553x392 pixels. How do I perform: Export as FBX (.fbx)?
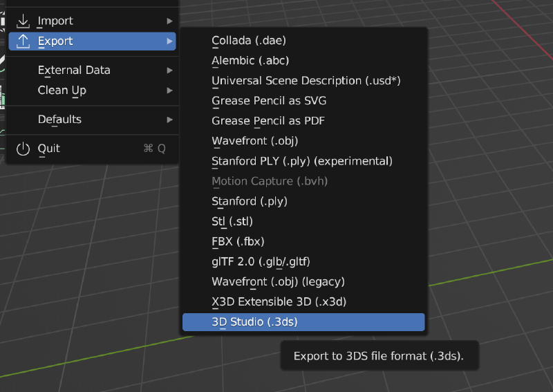point(303,242)
